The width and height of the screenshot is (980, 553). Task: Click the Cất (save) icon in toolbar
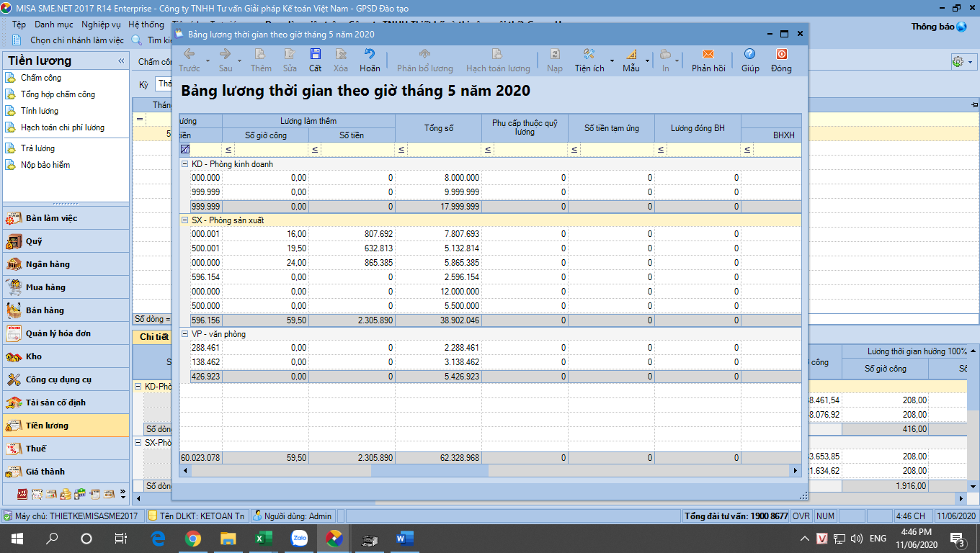pyautogui.click(x=315, y=55)
